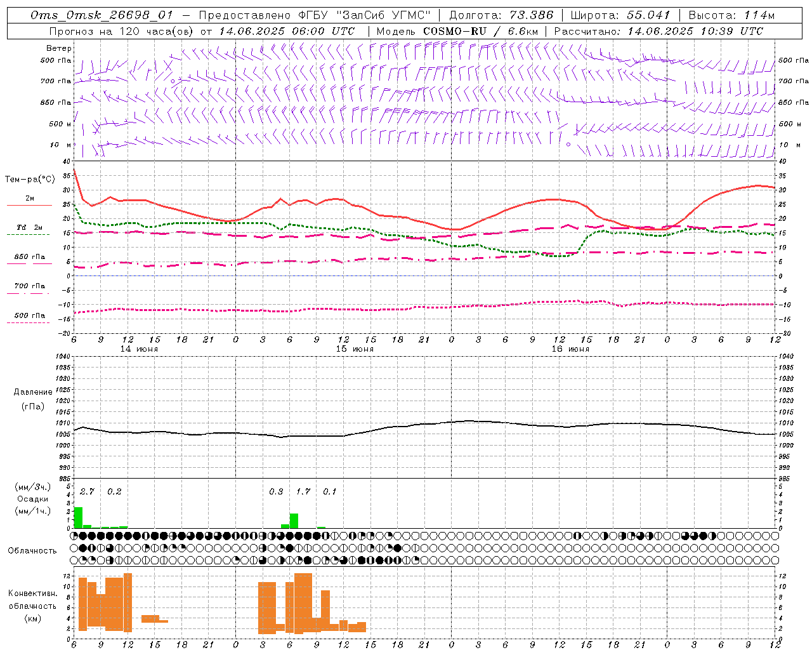Click the 1040 value on left pressure axis
Screen dimensions: 812x650
tap(63, 356)
